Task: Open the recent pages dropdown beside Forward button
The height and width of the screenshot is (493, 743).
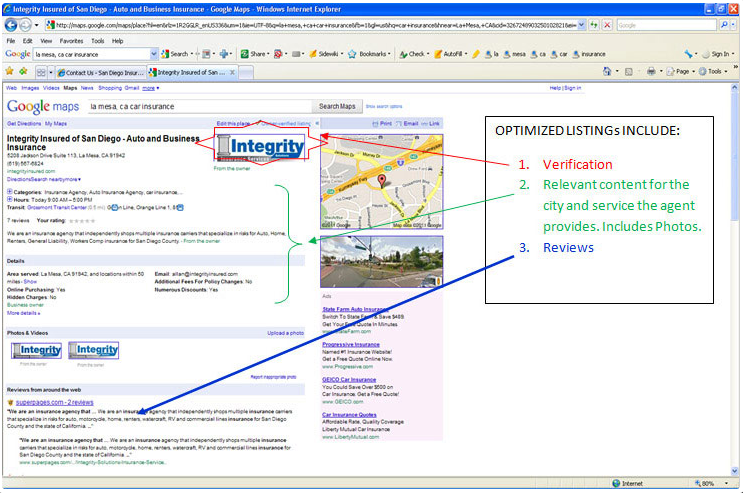Action: [x=36, y=25]
